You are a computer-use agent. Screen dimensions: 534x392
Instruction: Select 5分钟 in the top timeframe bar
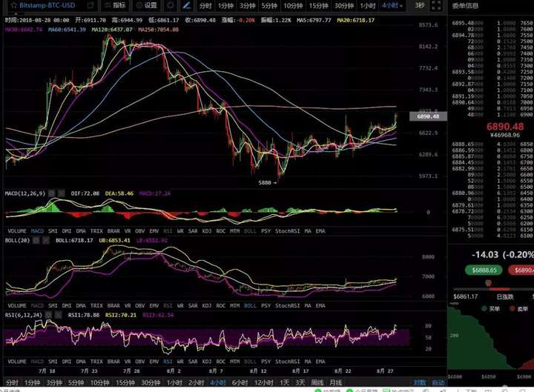tap(269, 6)
